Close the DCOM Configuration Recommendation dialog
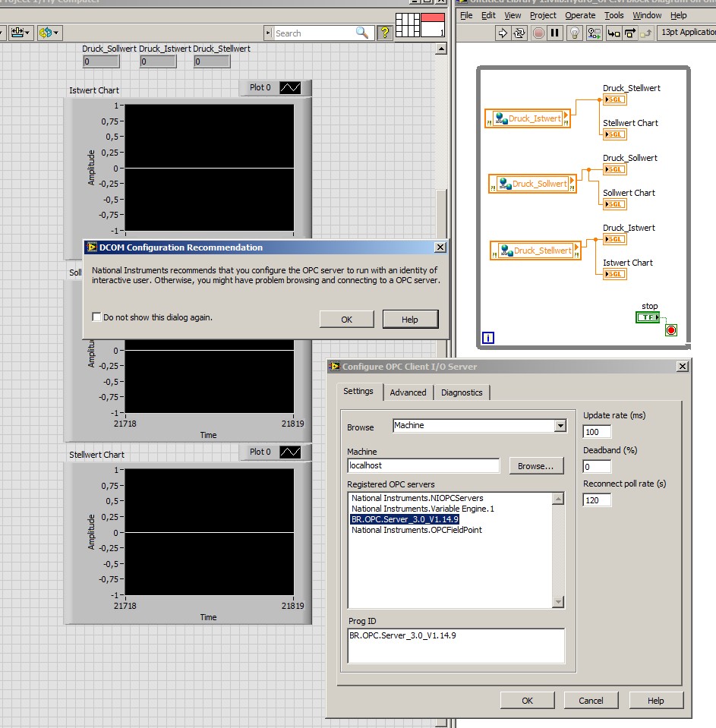Screen dimensions: 716x728 [440, 247]
